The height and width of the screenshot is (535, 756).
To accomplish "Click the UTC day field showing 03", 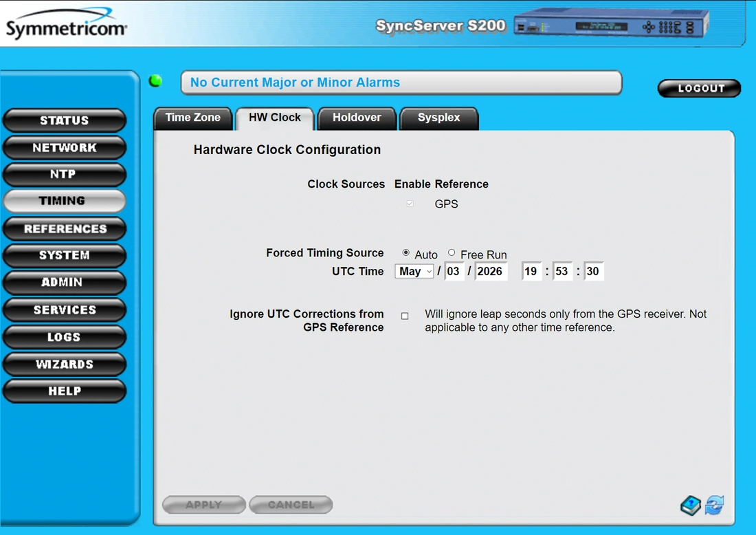I will (454, 271).
